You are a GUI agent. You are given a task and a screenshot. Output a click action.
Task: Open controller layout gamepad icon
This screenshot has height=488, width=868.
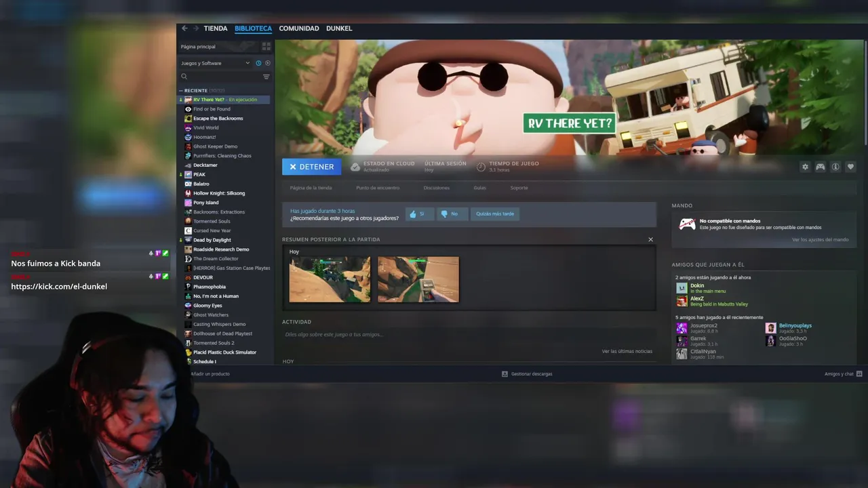click(820, 167)
